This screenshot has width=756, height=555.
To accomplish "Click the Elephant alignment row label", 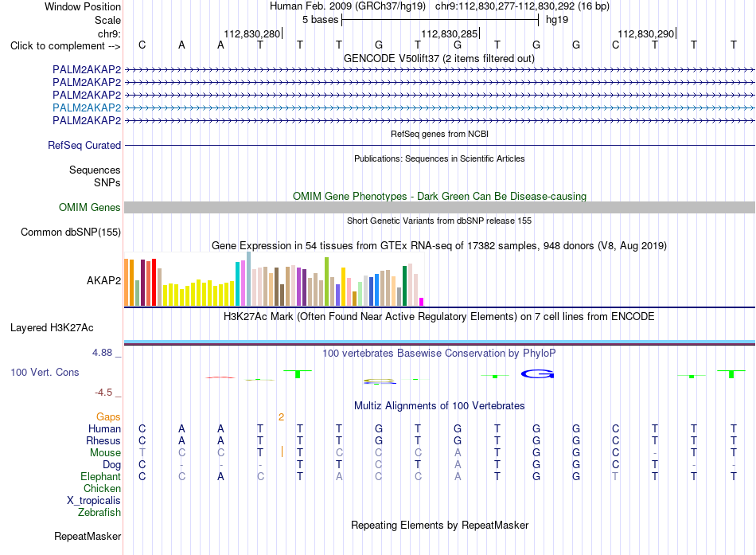I will (100, 477).
